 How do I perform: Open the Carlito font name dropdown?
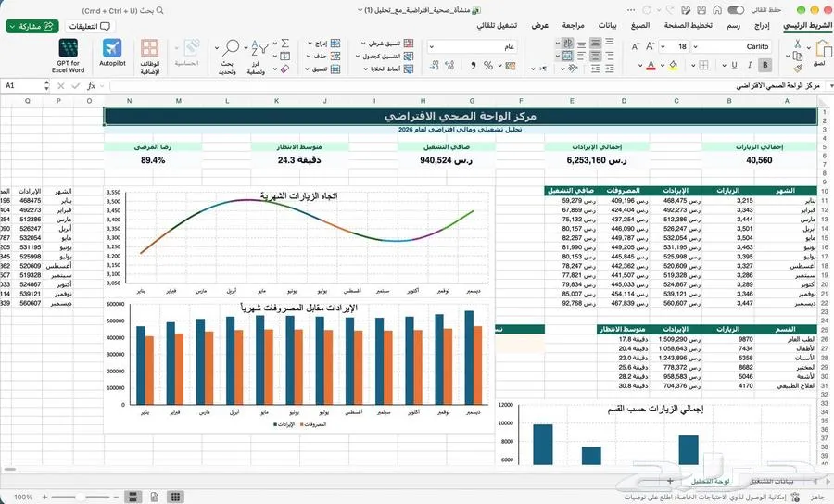[x=695, y=46]
